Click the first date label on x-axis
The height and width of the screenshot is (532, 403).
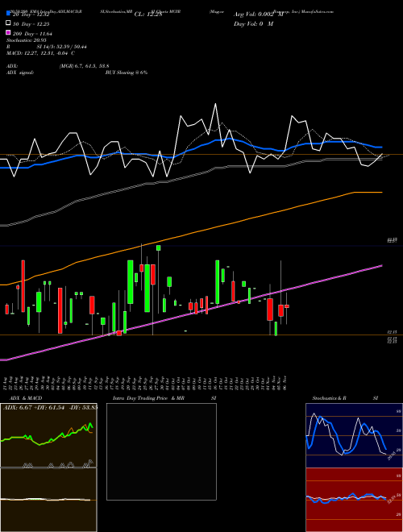click(x=6, y=383)
